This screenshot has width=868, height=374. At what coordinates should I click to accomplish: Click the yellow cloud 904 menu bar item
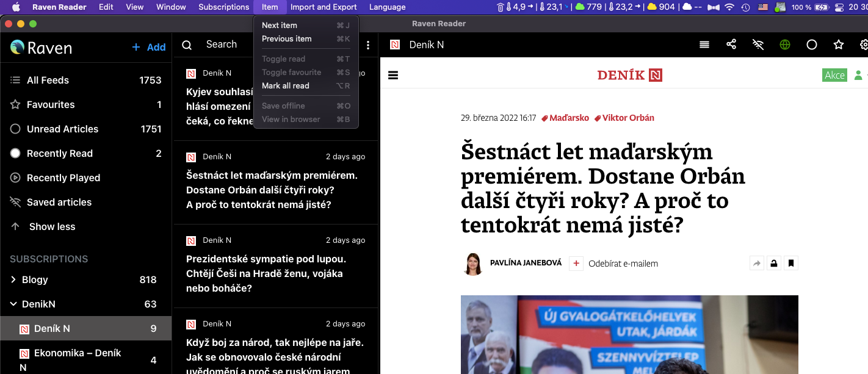click(661, 7)
